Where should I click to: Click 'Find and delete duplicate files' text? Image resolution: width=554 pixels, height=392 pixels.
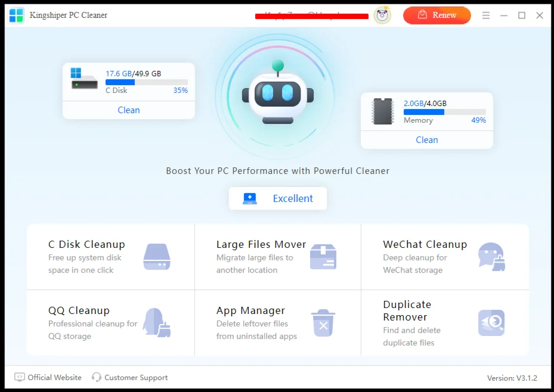point(412,336)
